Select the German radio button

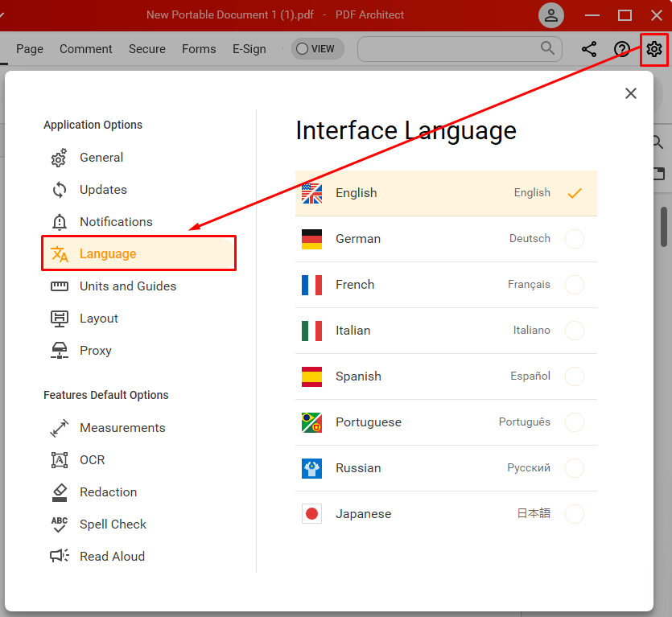pyautogui.click(x=575, y=239)
